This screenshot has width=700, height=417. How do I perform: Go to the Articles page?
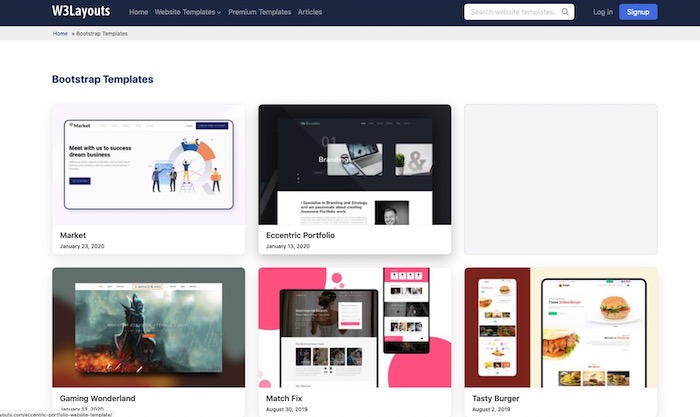coord(310,12)
